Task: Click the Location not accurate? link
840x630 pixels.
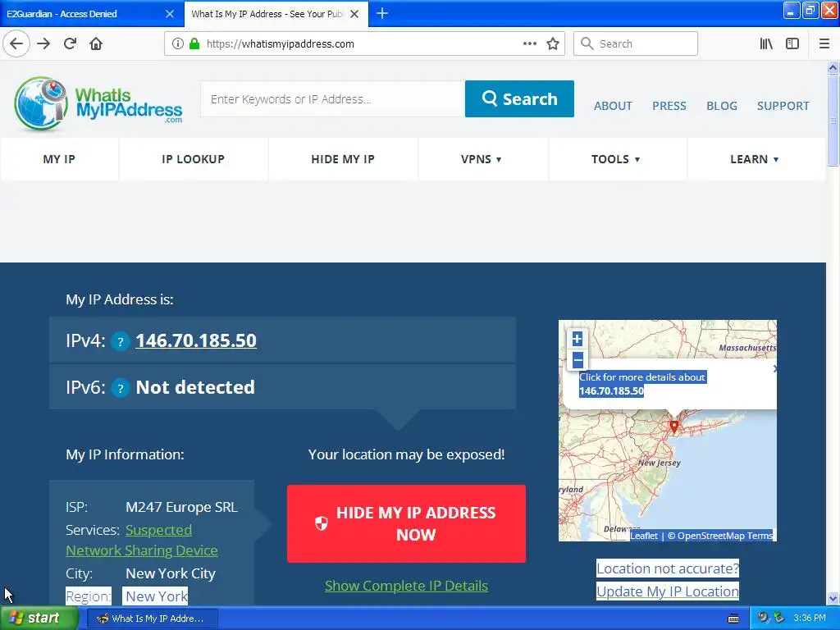Action: (668, 568)
